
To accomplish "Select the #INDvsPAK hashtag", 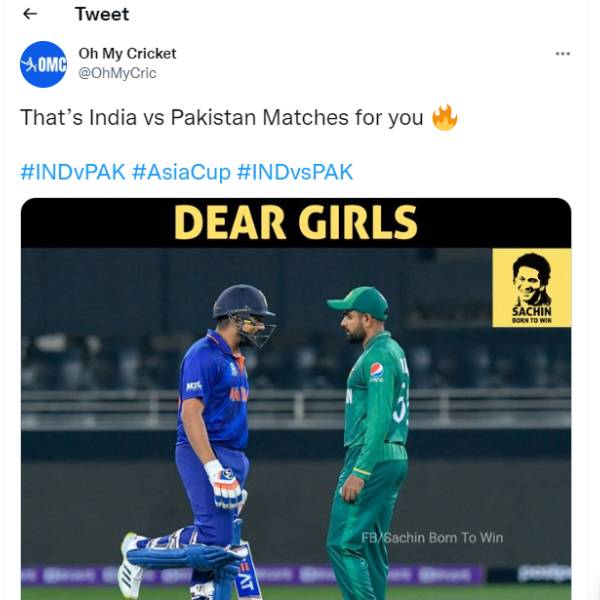I will 295,171.
